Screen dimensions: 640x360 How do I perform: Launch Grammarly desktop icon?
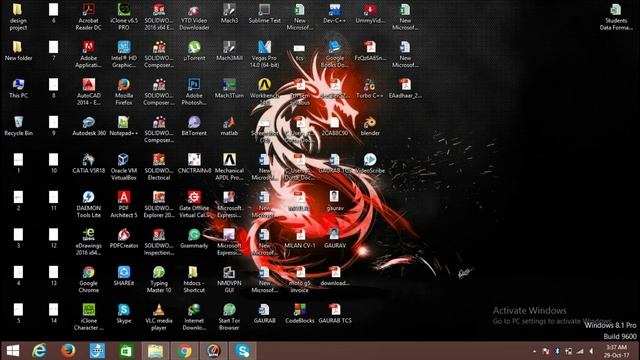pos(194,238)
